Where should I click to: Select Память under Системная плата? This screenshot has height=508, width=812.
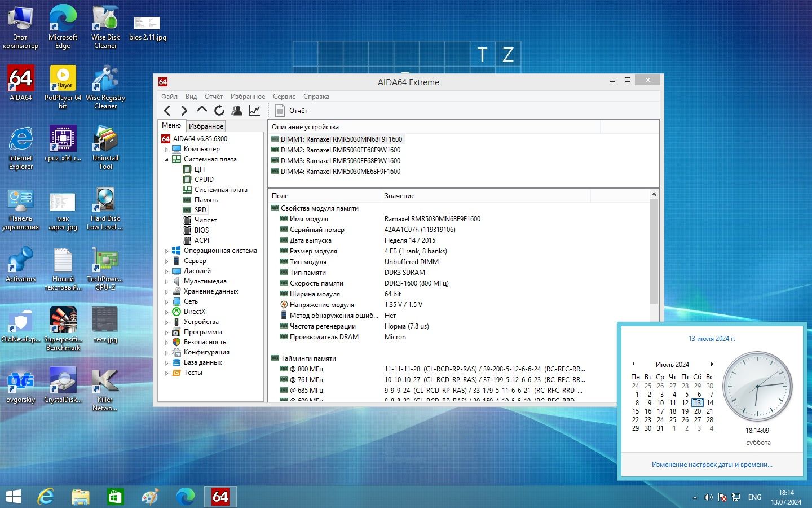click(206, 200)
